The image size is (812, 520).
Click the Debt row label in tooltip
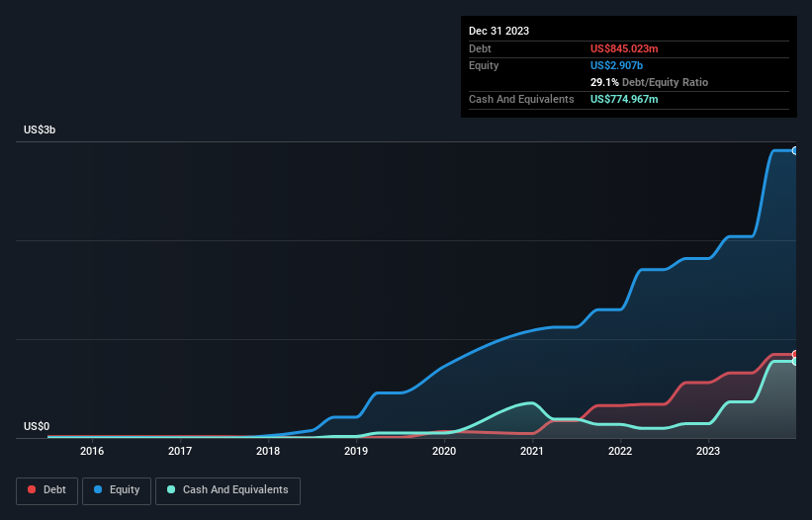[x=480, y=48]
